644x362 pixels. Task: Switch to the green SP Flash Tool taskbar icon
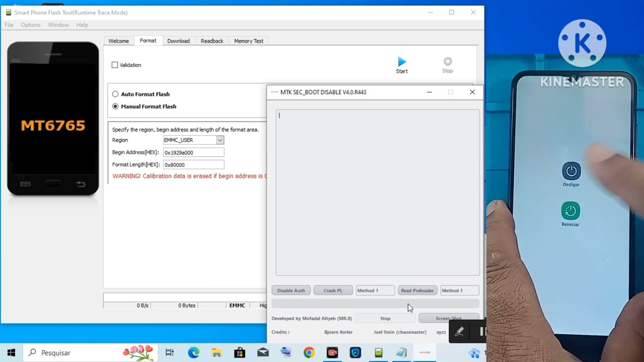point(378,353)
